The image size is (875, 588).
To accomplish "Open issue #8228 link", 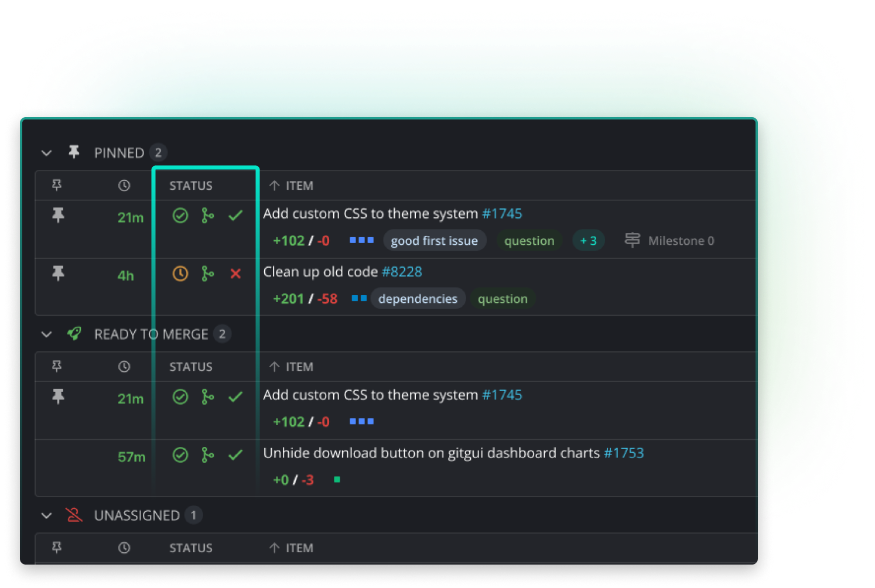I will point(402,271).
